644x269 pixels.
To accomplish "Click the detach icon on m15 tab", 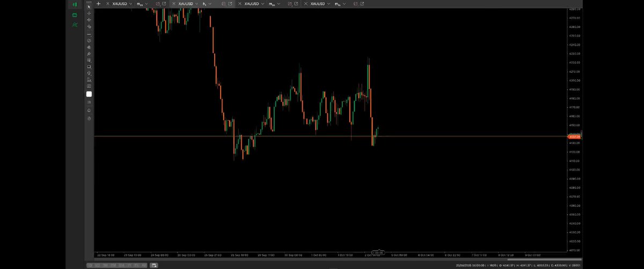I will pyautogui.click(x=362, y=4).
